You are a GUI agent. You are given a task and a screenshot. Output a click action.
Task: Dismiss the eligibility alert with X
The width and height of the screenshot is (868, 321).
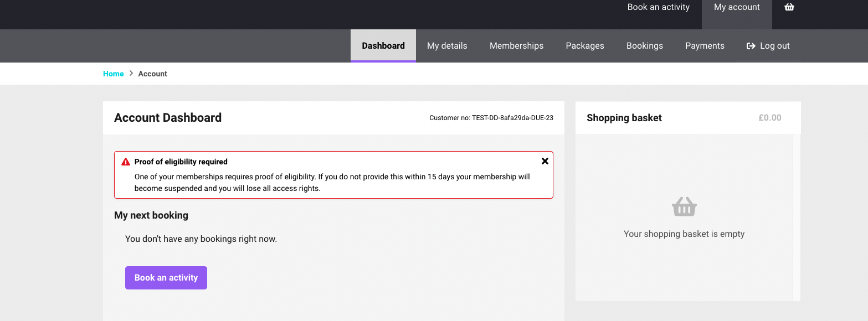pyautogui.click(x=545, y=161)
